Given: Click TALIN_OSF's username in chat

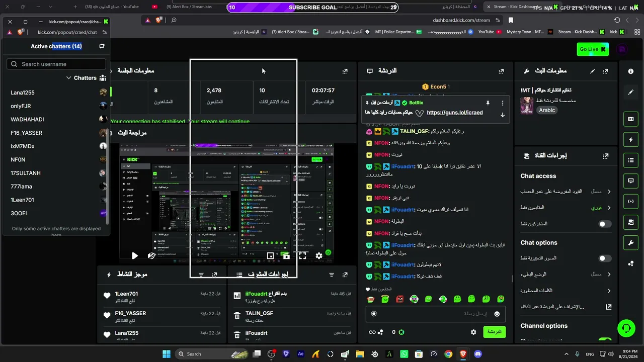Looking at the screenshot, I should coord(415,131).
